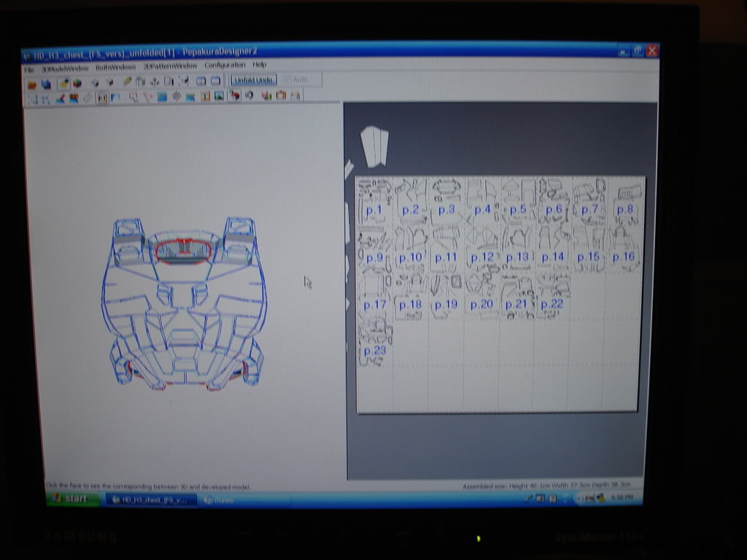
Task: Click the single-pane window layout icon
Action: [x=216, y=80]
